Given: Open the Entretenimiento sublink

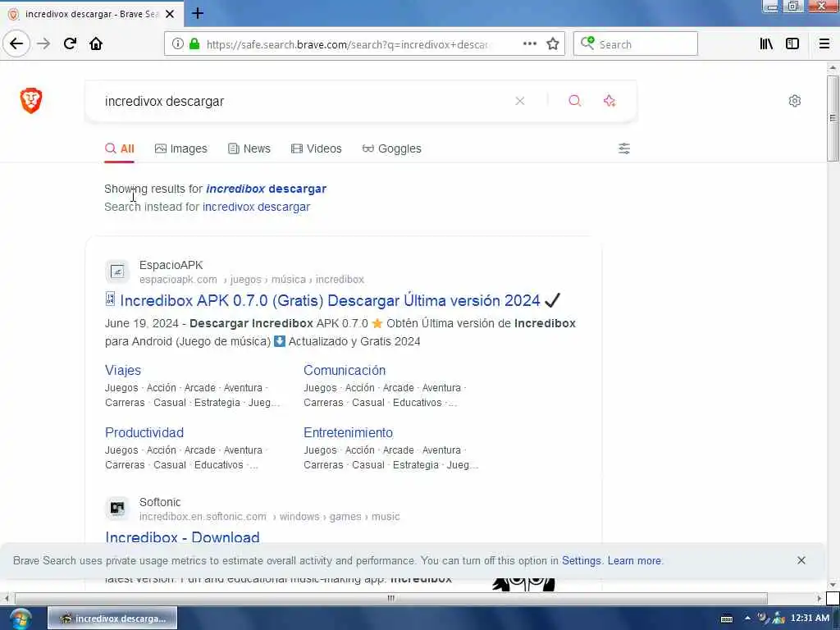Looking at the screenshot, I should point(348,432).
